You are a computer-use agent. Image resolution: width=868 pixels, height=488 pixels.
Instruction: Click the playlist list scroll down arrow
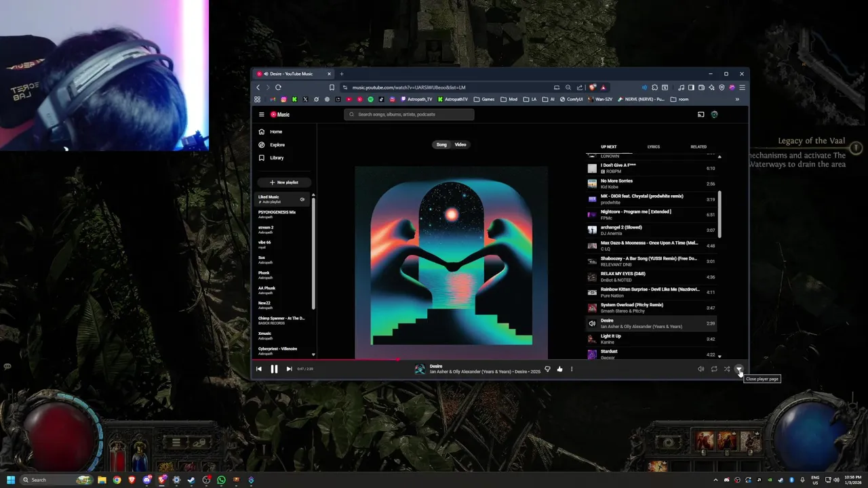pos(313,354)
